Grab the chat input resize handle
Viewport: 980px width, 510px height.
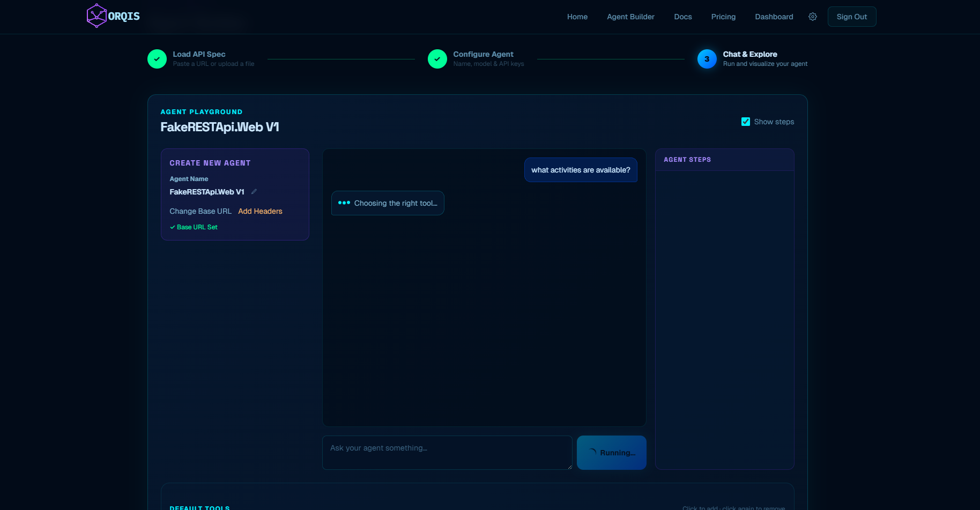569,467
